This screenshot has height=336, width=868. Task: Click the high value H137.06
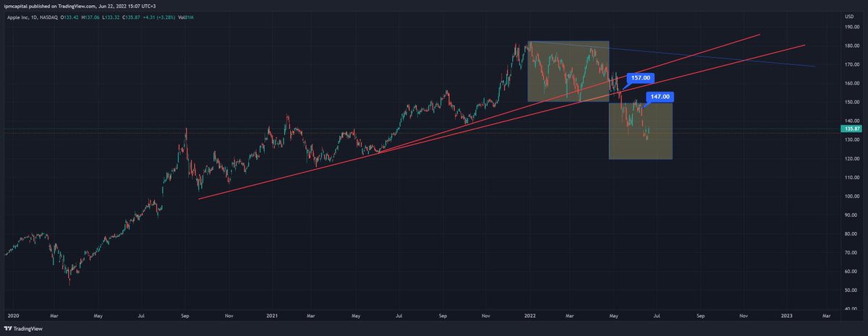click(90, 18)
